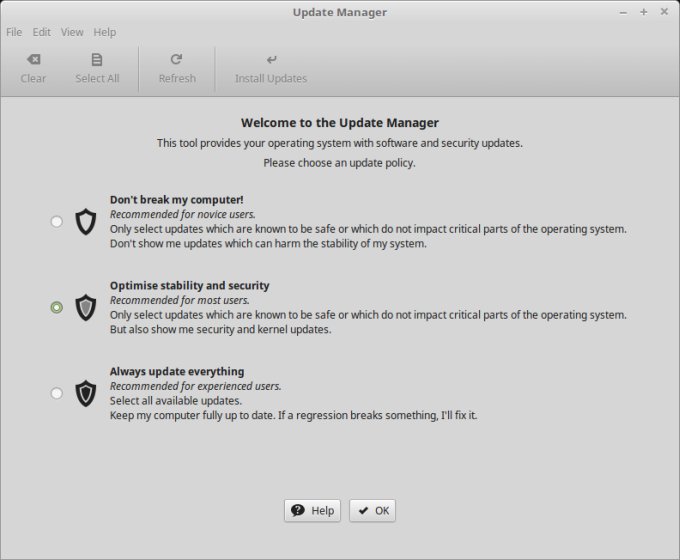The height and width of the screenshot is (560, 680).
Task: Open the Edit menu
Action: (x=42, y=32)
